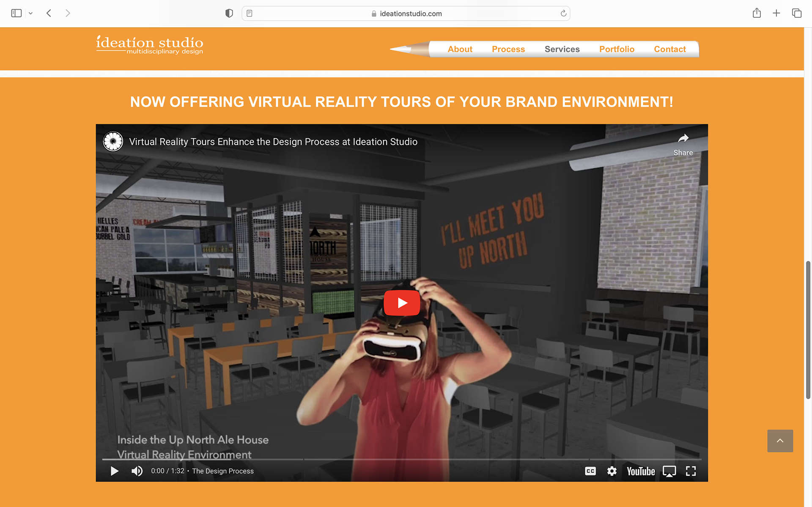Start AirPlay for the video

coord(669,471)
